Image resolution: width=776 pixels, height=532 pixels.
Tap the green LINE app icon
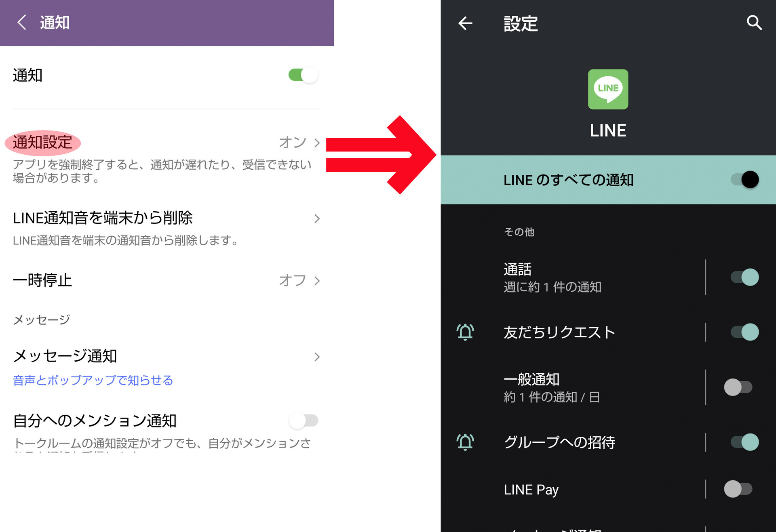(608, 89)
